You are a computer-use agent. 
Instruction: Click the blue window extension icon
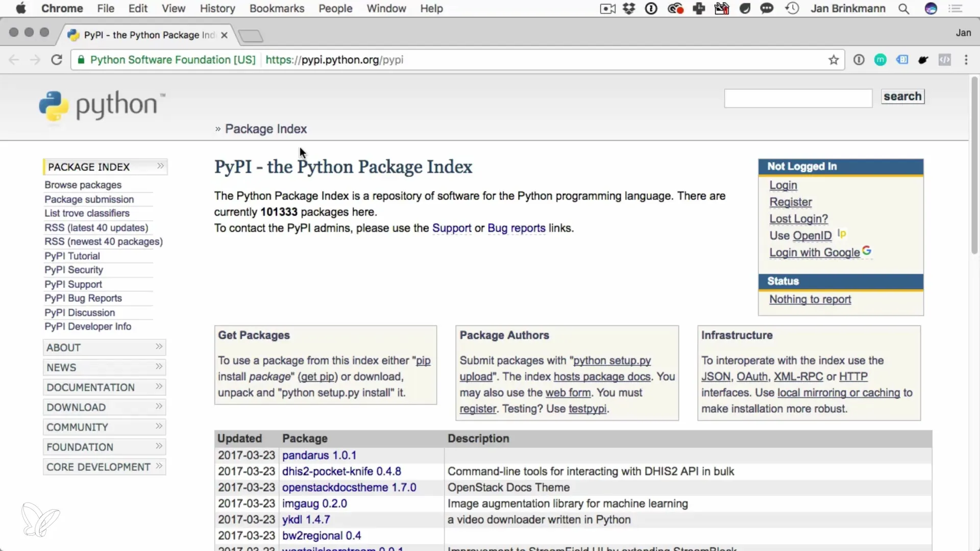pyautogui.click(x=902, y=60)
